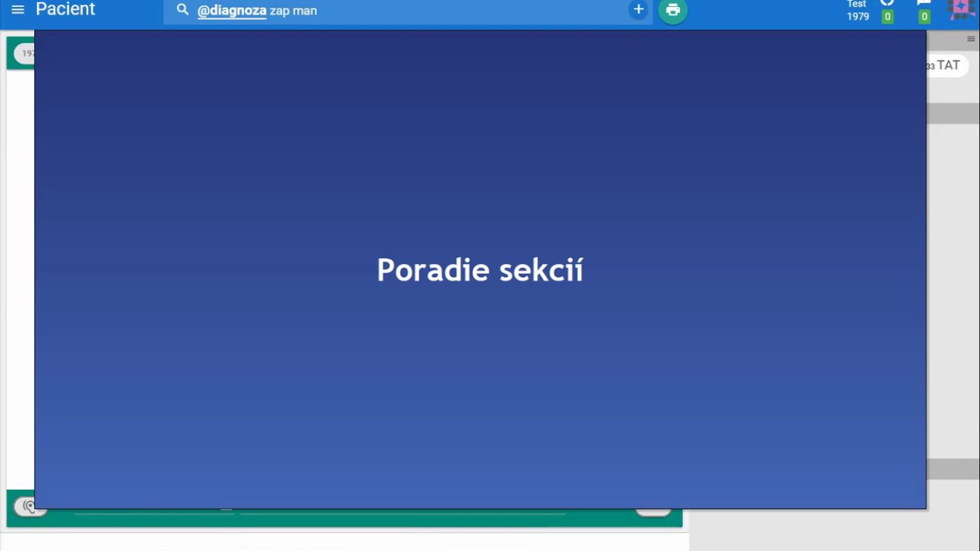The width and height of the screenshot is (980, 551).
Task: Click the plus add button in search bar
Action: pyautogui.click(x=639, y=9)
